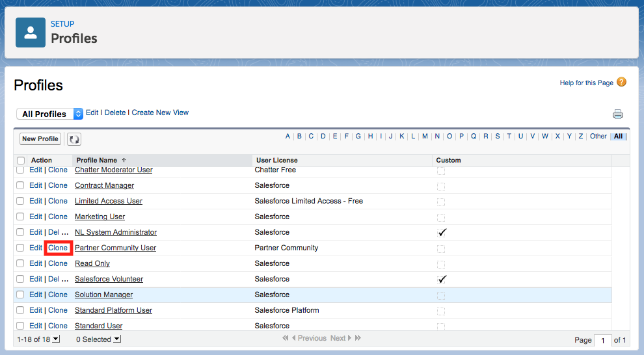Toggle the select-all checkbox in header
The image size is (644, 355).
(21, 161)
